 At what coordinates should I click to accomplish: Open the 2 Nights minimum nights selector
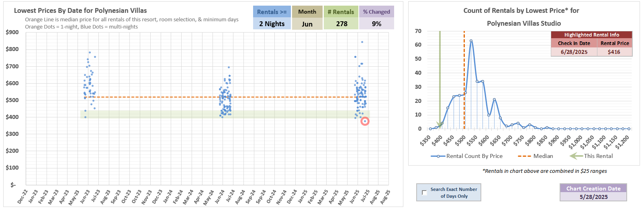[x=272, y=24]
